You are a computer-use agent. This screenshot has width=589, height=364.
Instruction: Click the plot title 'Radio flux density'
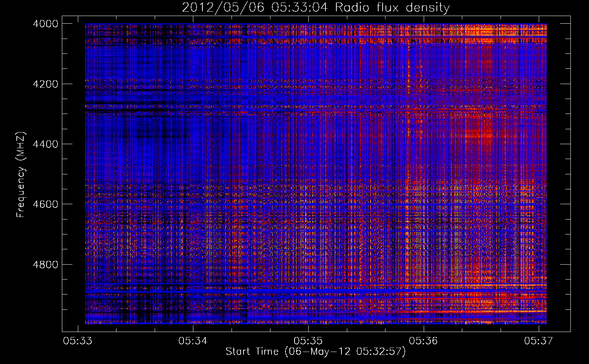(x=392, y=8)
